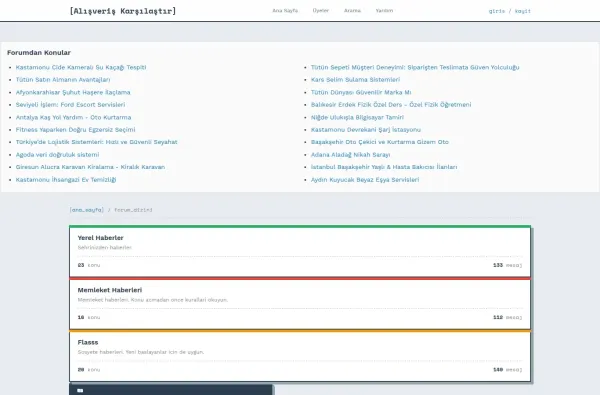The width and height of the screenshot is (600, 395).
Task: Open the Alışveriş Karşılaştır site logo
Action: pyautogui.click(x=122, y=11)
